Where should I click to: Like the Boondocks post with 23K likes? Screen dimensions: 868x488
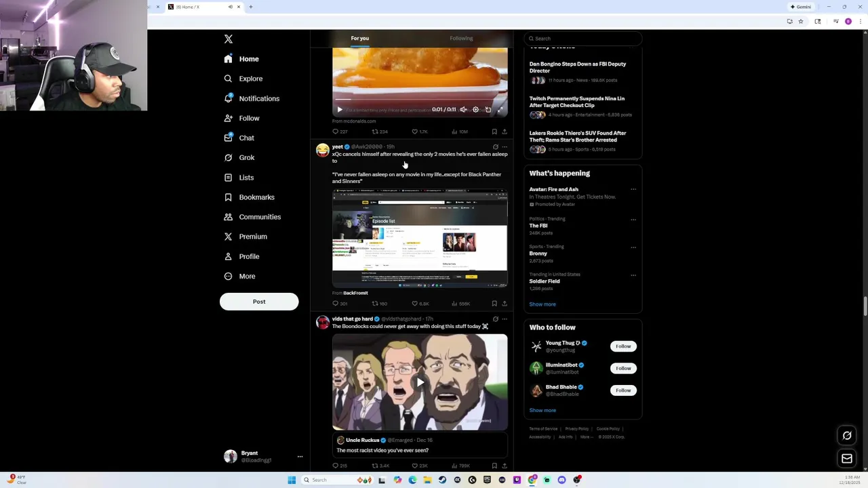[x=420, y=466]
